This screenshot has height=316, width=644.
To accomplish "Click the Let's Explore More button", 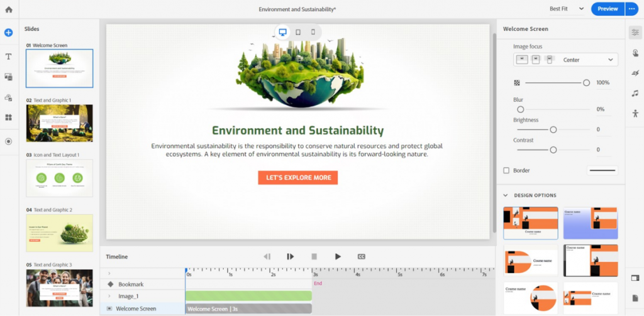I will 298,178.
